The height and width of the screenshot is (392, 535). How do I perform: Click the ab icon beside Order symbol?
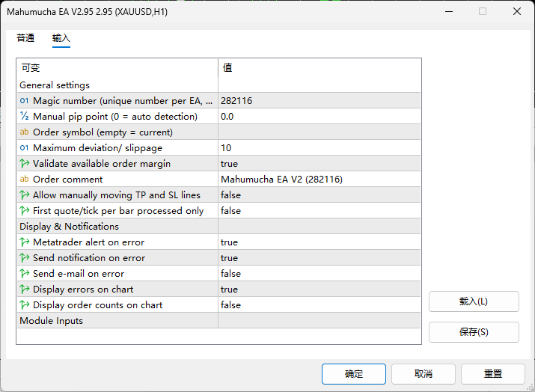[24, 132]
